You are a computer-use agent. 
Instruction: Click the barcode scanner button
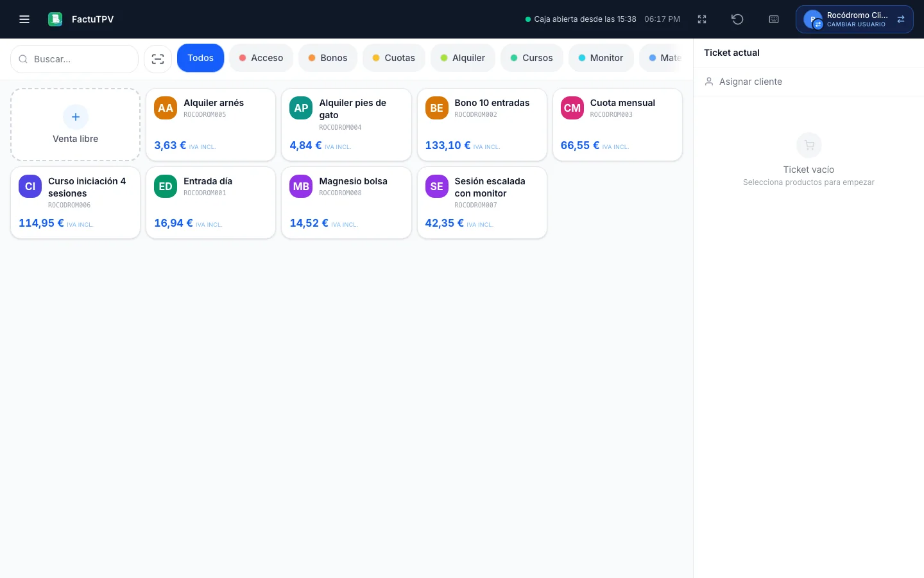point(158,59)
